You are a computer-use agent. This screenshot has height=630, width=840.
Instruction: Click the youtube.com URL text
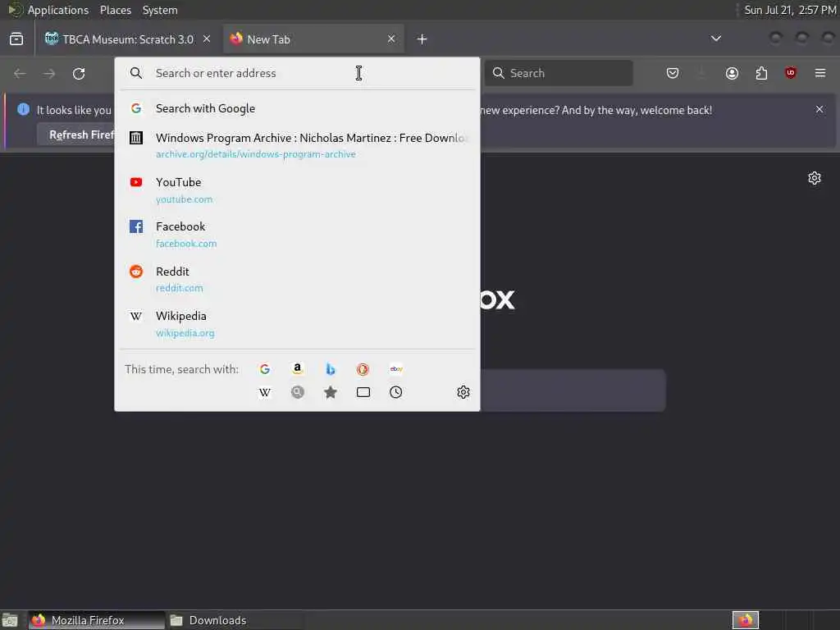pyautogui.click(x=185, y=199)
